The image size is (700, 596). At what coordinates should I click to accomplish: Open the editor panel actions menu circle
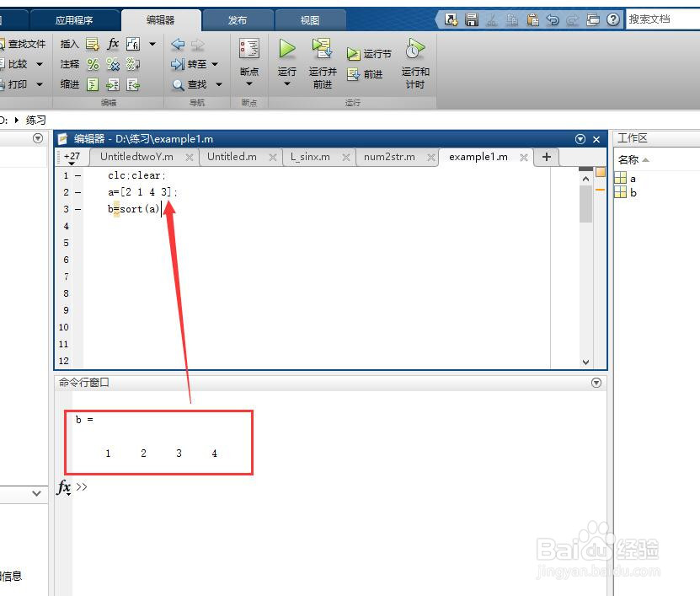click(580, 139)
